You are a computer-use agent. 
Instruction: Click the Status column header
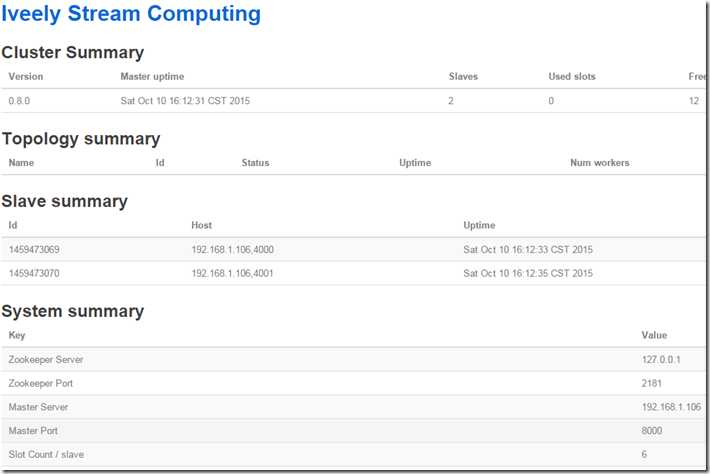pyautogui.click(x=255, y=163)
